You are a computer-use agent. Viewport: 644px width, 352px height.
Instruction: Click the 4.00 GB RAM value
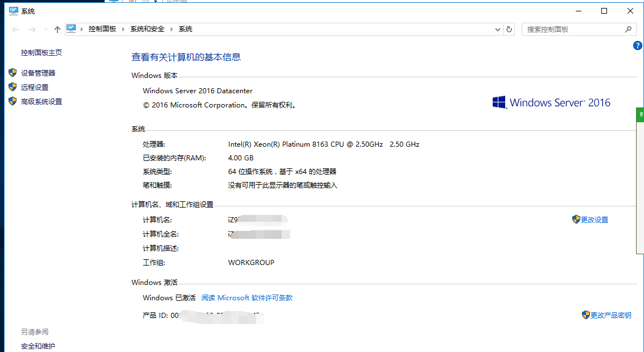point(241,158)
